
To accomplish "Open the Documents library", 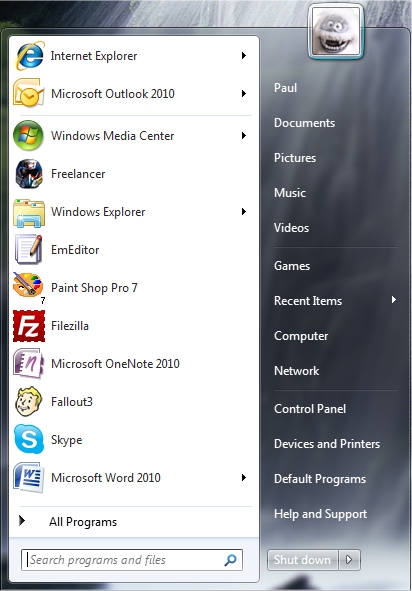I will pos(304,123).
